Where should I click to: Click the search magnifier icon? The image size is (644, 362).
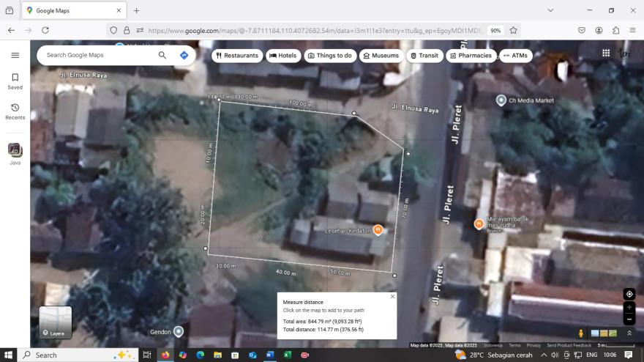pyautogui.click(x=162, y=55)
